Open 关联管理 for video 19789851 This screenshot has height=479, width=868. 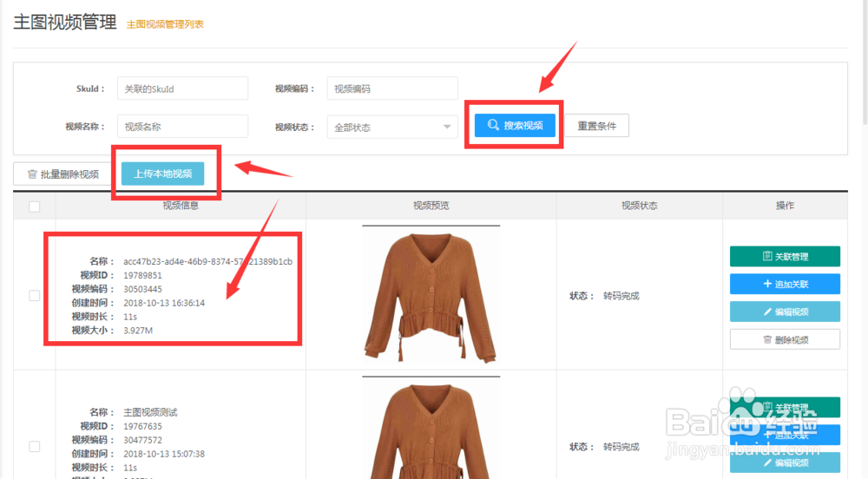pos(785,256)
